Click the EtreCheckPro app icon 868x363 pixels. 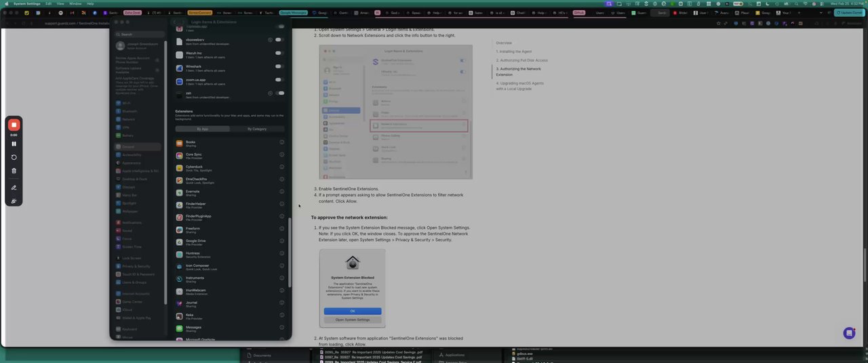(179, 180)
